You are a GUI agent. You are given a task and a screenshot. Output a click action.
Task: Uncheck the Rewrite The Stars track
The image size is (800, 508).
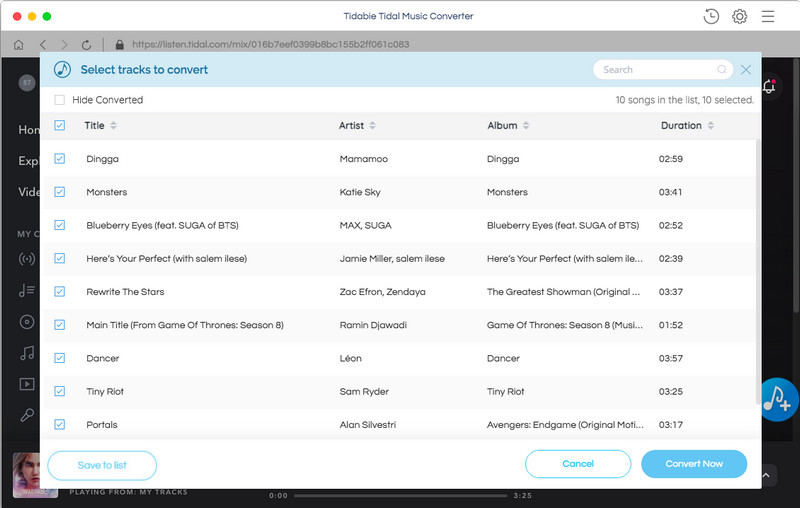pyautogui.click(x=60, y=291)
